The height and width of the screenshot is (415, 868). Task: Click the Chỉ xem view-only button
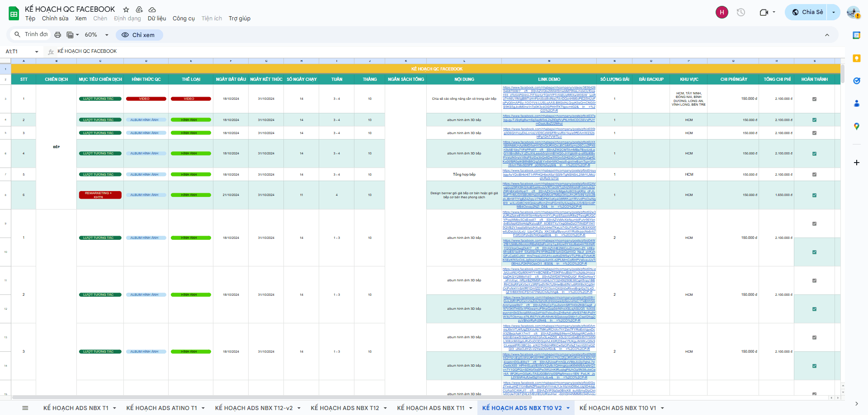click(139, 35)
